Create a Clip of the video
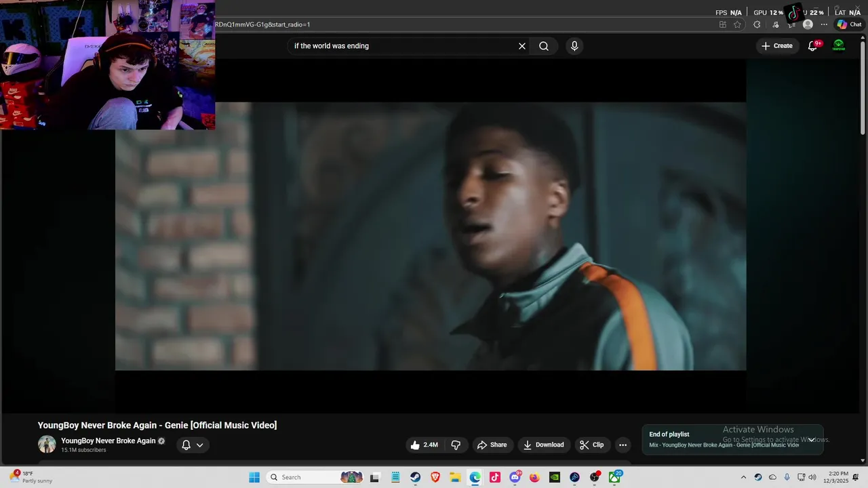Viewport: 868px width, 488px height. 591,445
